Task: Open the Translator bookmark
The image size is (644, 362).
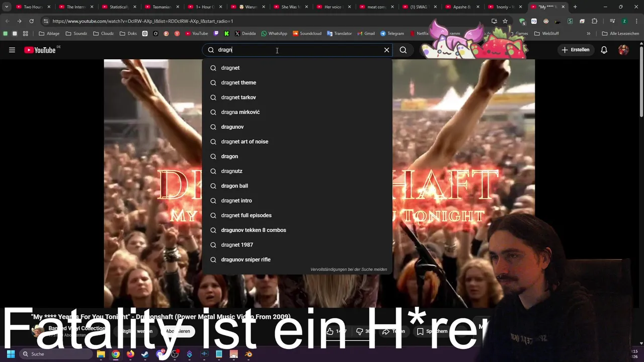Action: pos(339,34)
